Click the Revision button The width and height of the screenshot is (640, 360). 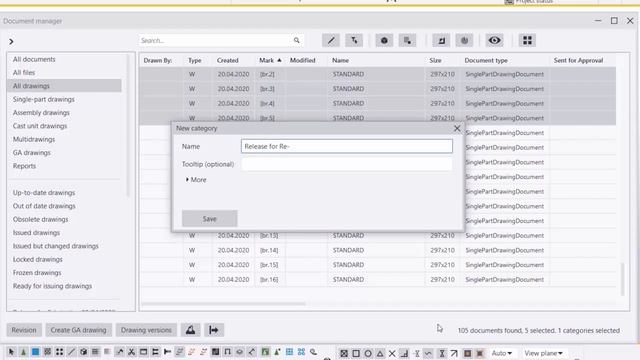(x=24, y=330)
